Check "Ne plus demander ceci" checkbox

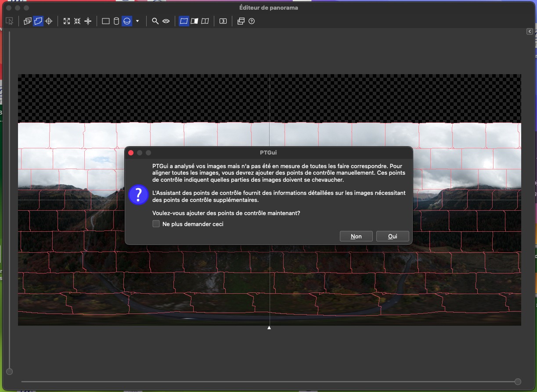click(x=156, y=224)
